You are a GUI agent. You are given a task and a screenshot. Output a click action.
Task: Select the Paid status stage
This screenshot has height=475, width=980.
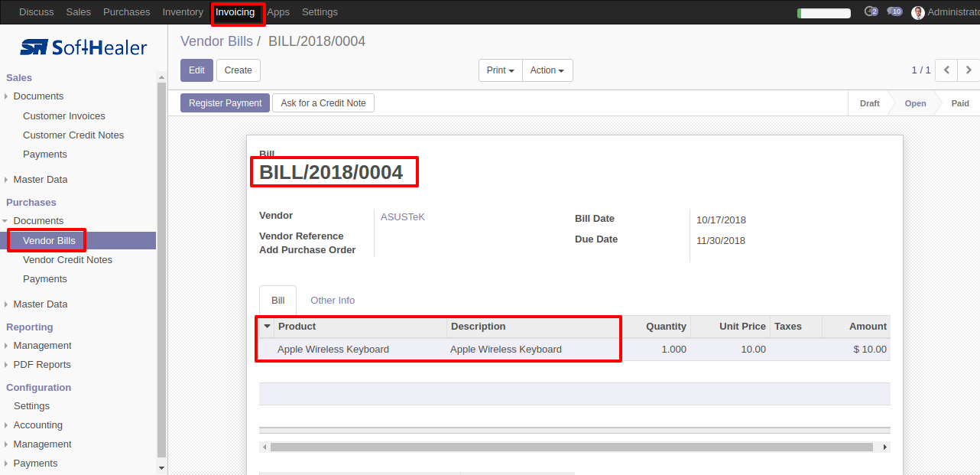pyautogui.click(x=960, y=103)
